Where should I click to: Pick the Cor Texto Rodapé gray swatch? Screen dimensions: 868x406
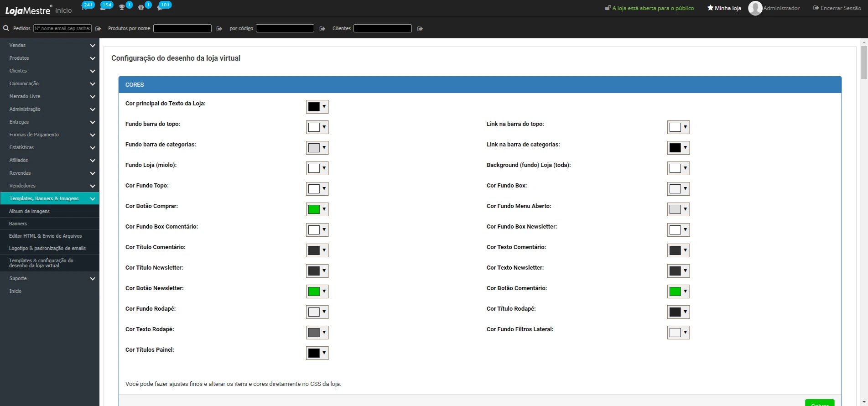tap(314, 333)
